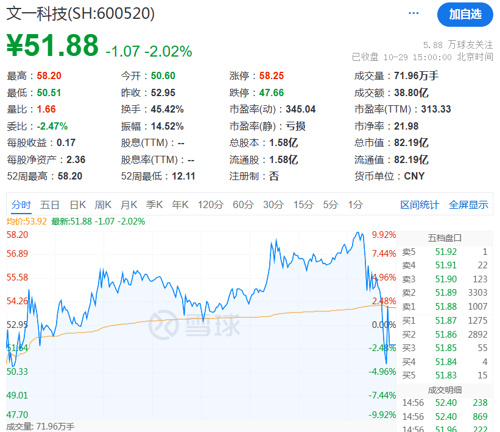Click the 每股收益 value 0.17
The image size is (500, 432).
pos(66,143)
